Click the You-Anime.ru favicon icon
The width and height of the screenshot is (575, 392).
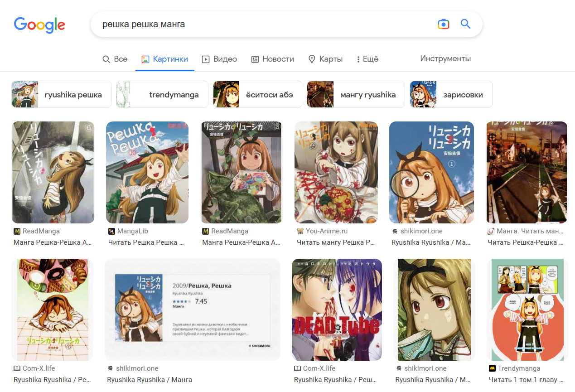coord(300,231)
